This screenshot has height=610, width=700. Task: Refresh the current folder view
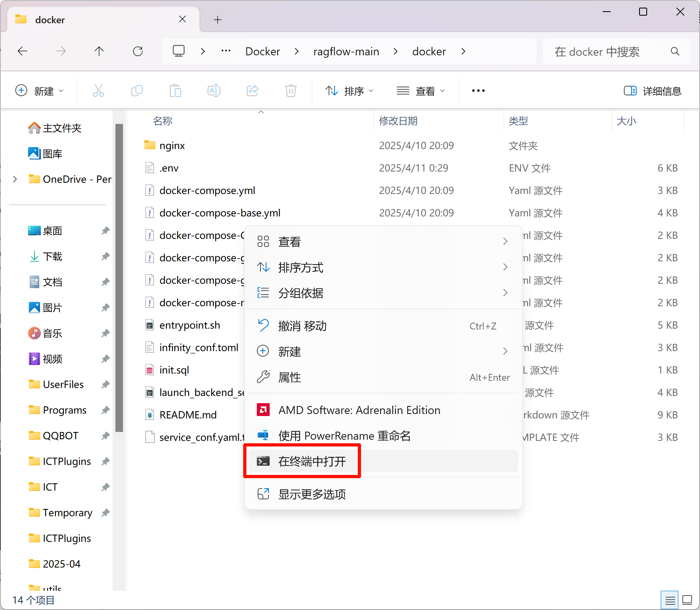(138, 51)
